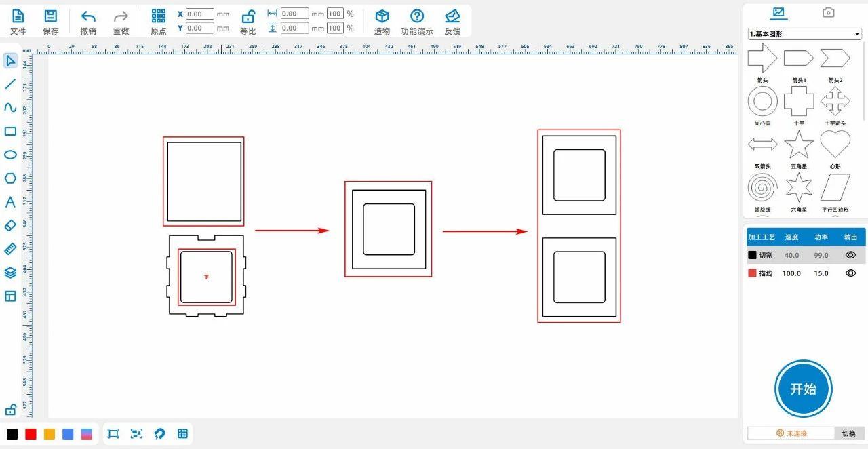
Task: Toggle the aspect ratio lock (等比)
Action: tap(248, 21)
